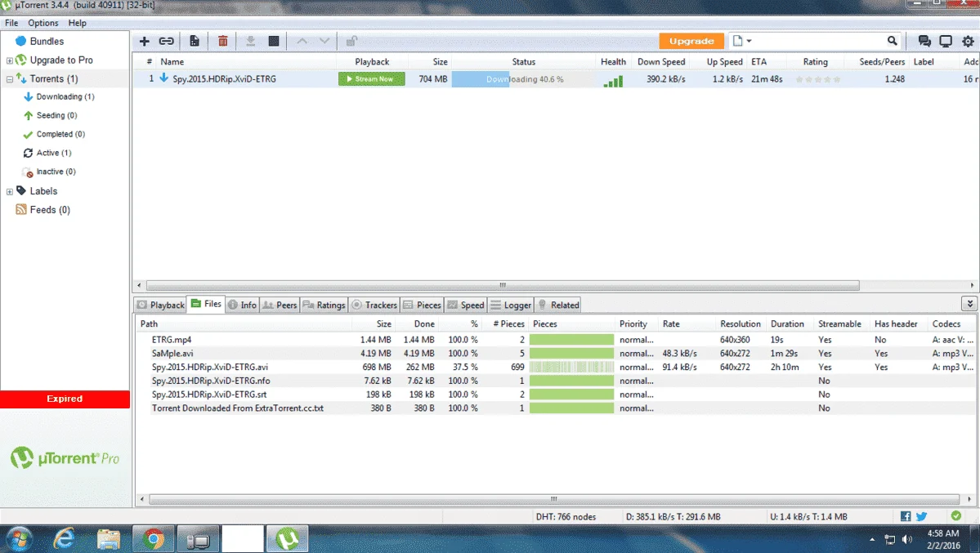Click the uTorrent taskbar icon
This screenshot has width=980, height=553.
click(x=288, y=538)
